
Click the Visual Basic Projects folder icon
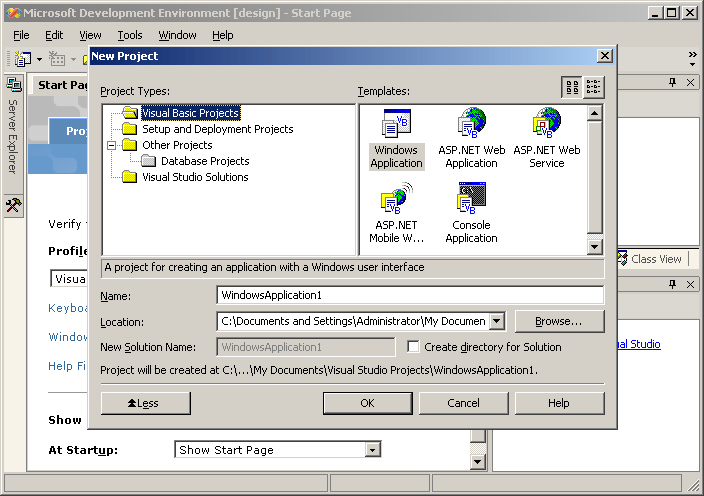130,113
